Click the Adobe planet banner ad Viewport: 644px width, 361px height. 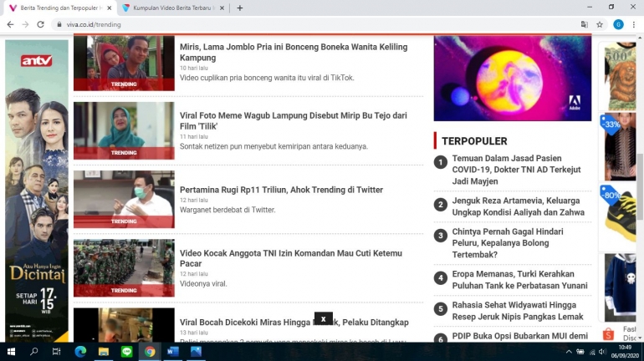[513, 78]
